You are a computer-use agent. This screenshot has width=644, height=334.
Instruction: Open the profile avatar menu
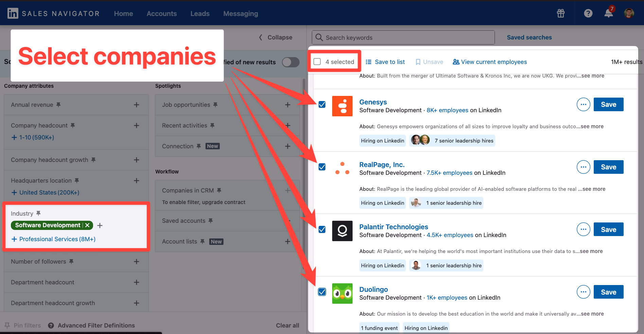[x=629, y=13]
